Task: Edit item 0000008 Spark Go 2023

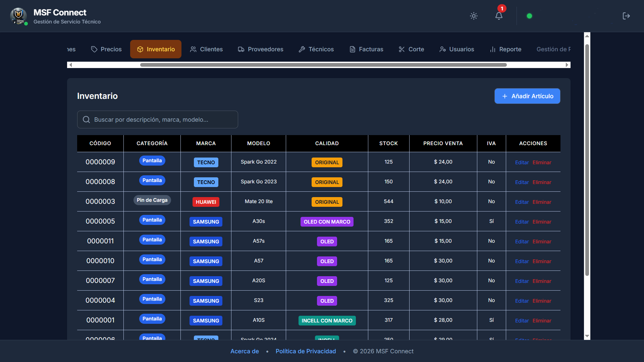Action: pyautogui.click(x=522, y=182)
